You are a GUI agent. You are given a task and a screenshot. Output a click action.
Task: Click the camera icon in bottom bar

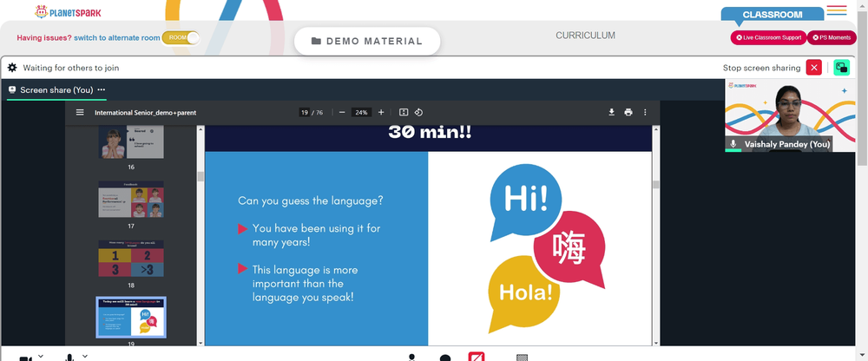pyautogui.click(x=25, y=358)
